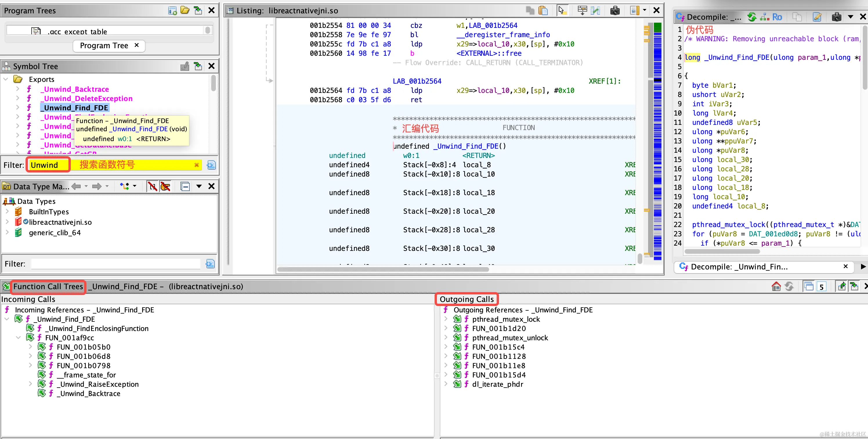Viewport: 868px width, 439px height.
Task: Expand BuiltInTypes archive
Action: 7,211
